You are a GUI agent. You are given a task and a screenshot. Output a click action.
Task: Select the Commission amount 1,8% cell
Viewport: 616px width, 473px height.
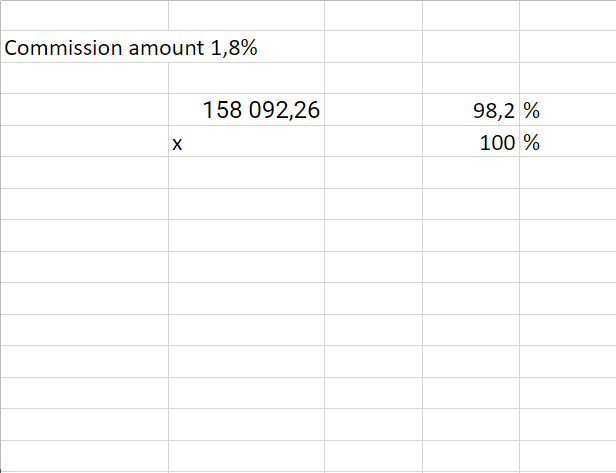pos(84,46)
